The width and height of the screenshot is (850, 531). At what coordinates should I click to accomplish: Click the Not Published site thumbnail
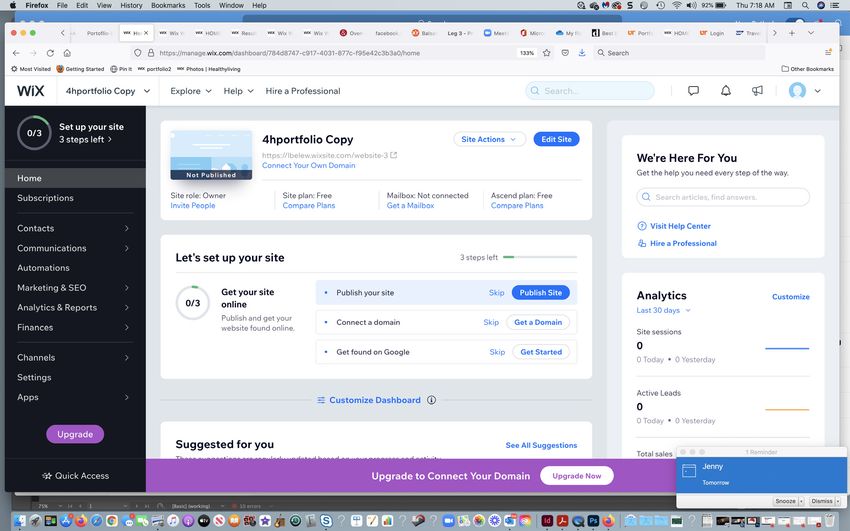coord(211,155)
